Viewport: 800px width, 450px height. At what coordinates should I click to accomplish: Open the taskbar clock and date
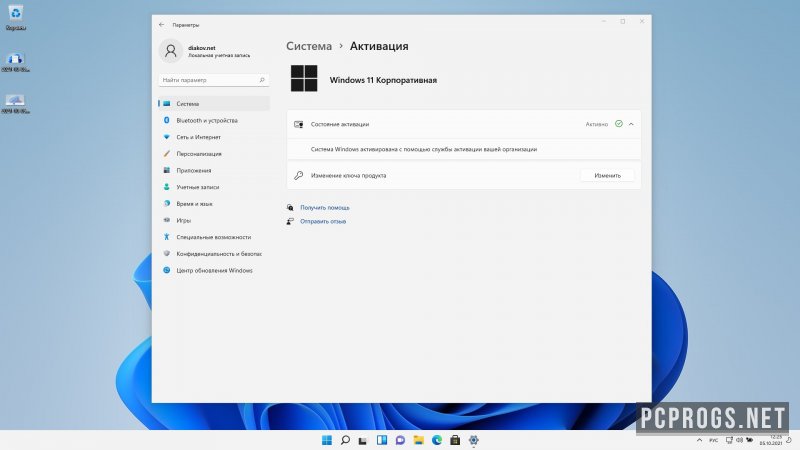point(771,440)
